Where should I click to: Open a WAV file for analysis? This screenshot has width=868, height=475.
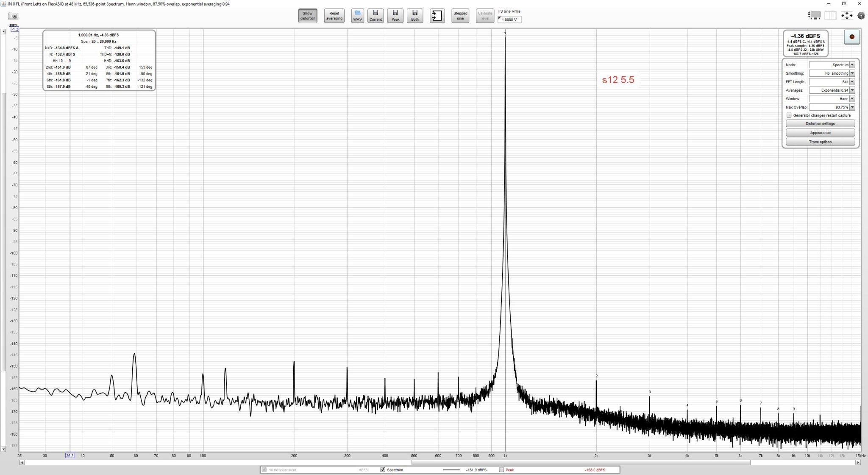coord(357,16)
